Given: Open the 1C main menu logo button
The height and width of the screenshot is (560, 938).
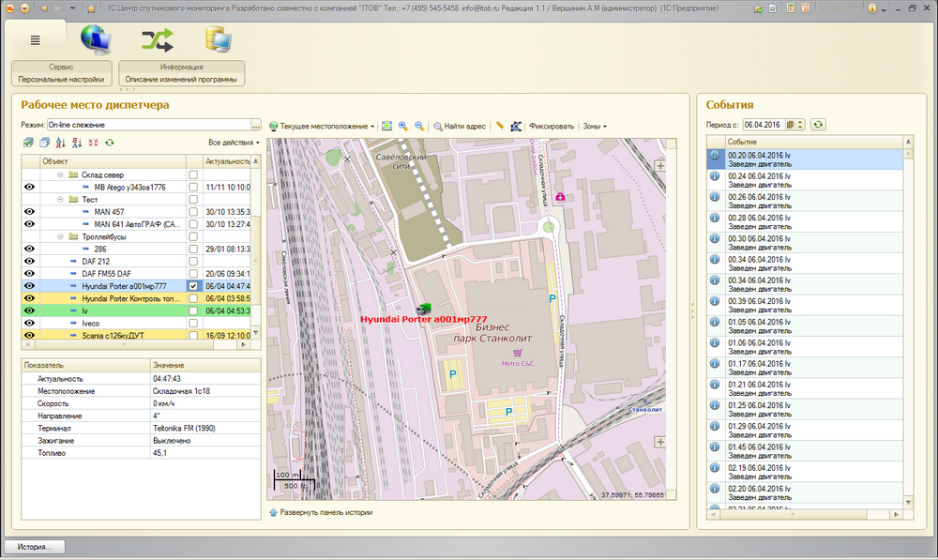Looking at the screenshot, I should pyautogui.click(x=10, y=8).
